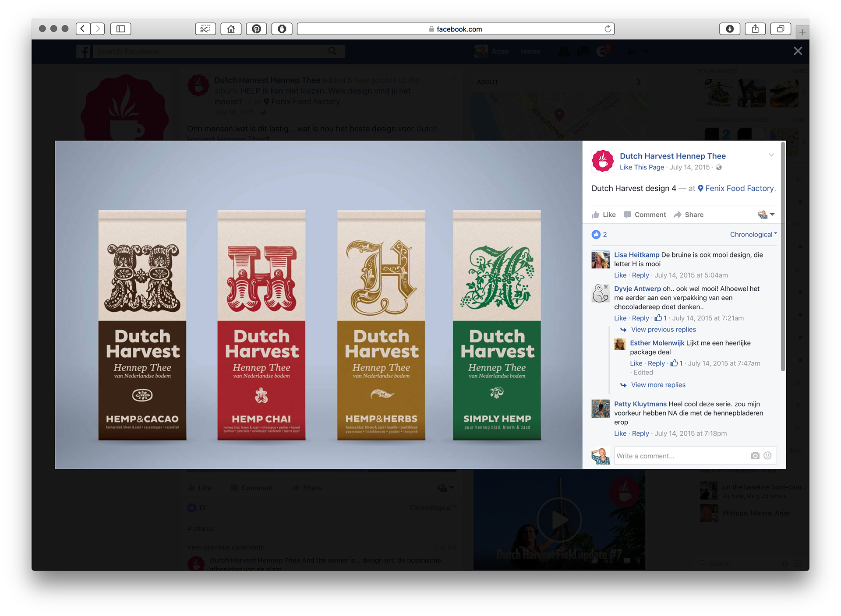Click Lisa Heitkamp's avatar picture
The height and width of the screenshot is (616, 841).
pos(600,260)
